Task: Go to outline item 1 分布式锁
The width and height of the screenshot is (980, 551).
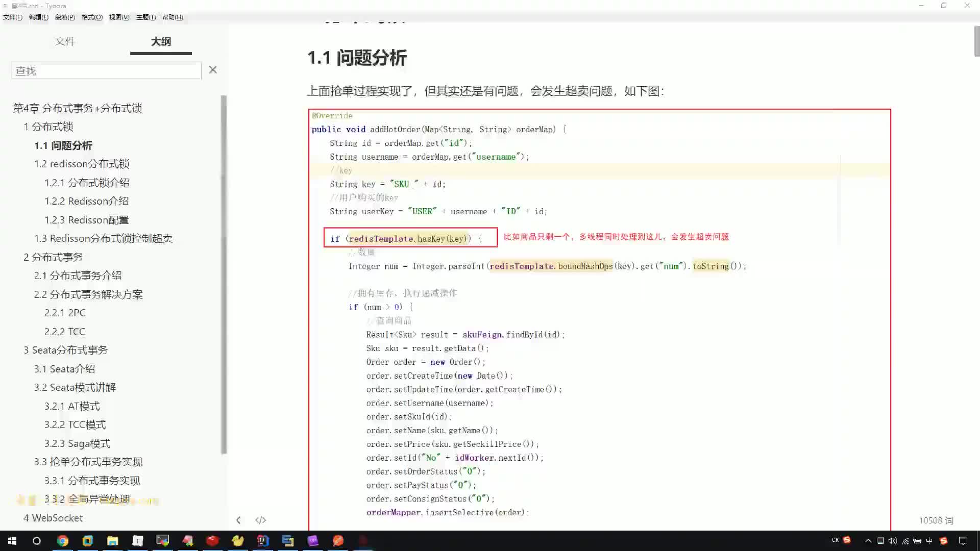Action: click(x=48, y=127)
